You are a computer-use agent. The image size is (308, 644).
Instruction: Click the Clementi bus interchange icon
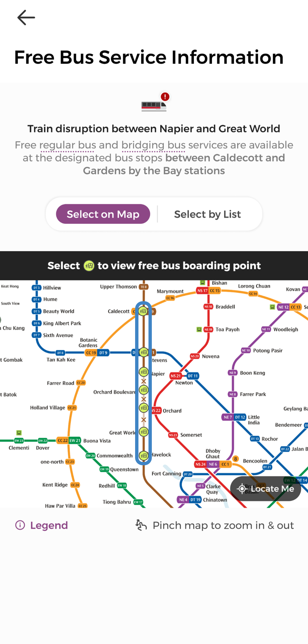[x=19, y=433]
